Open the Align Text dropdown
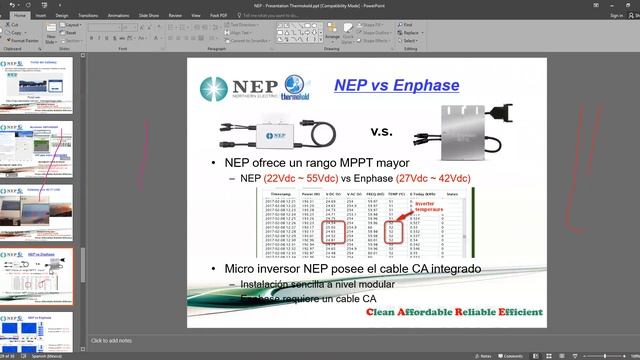Image resolution: width=640 pixels, height=360 pixels. coord(237,33)
